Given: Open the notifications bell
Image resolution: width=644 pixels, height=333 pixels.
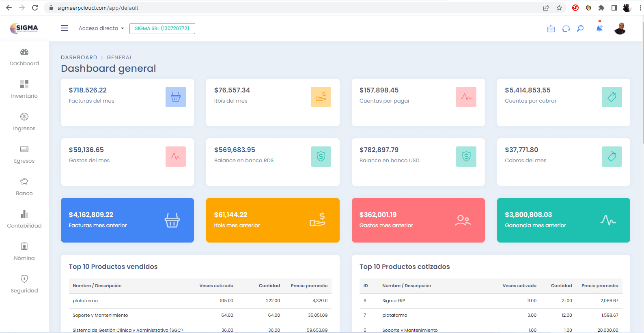Looking at the screenshot, I should coord(599,28).
